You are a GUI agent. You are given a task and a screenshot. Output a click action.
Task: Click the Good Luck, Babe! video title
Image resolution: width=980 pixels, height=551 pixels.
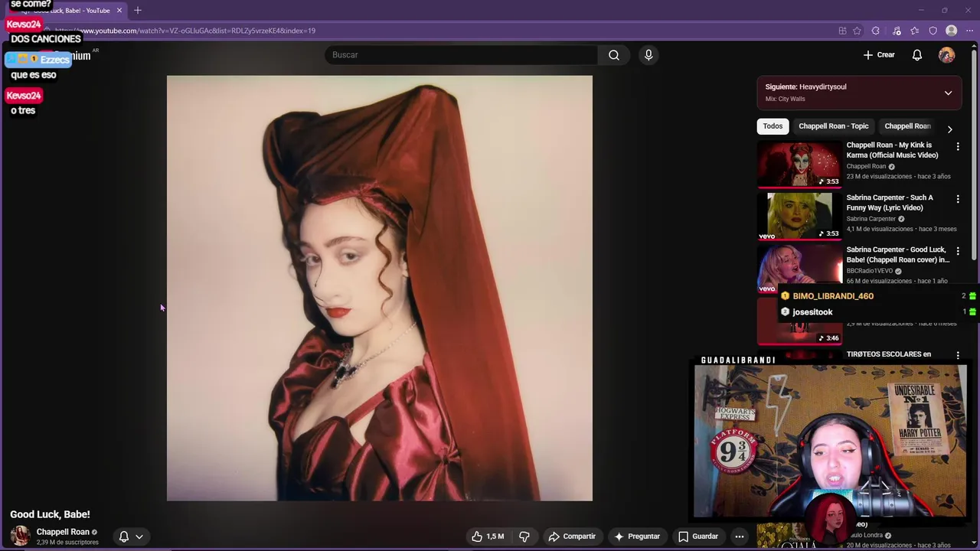tap(50, 514)
